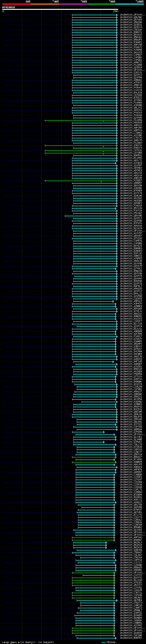
Task: Select the UniRef100_Q3ANM3 label
Action: 131,341
